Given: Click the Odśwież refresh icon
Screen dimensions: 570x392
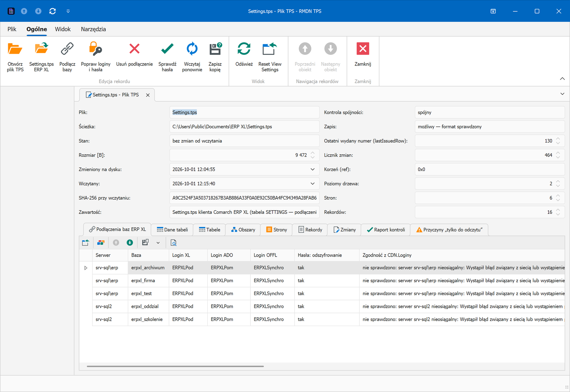Looking at the screenshot, I should (244, 49).
